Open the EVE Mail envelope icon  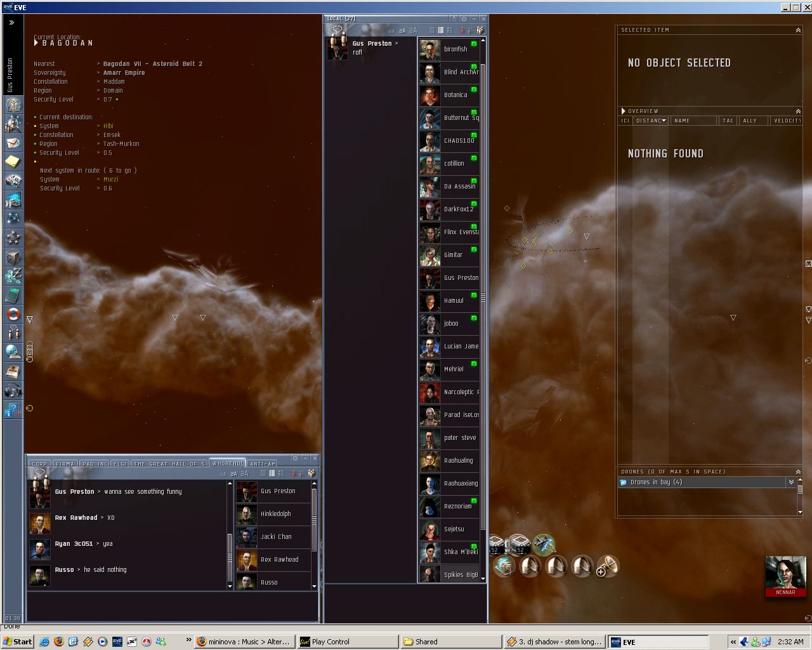point(13,142)
